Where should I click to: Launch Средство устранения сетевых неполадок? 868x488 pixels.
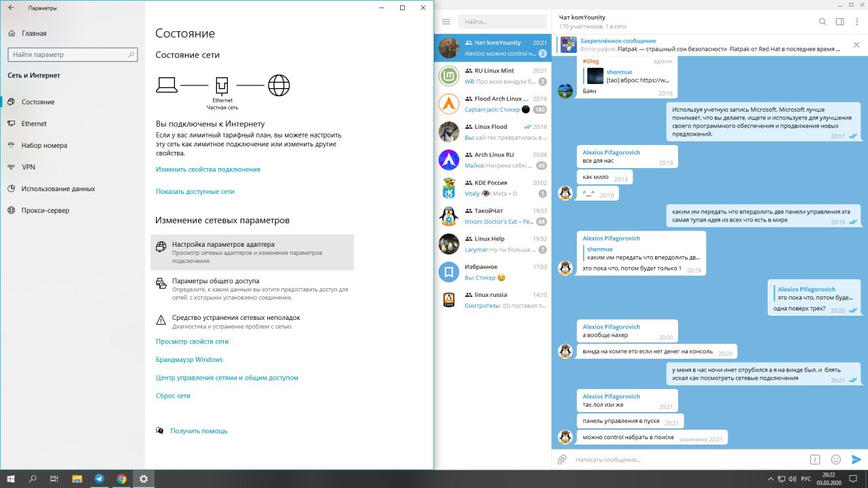point(252,321)
